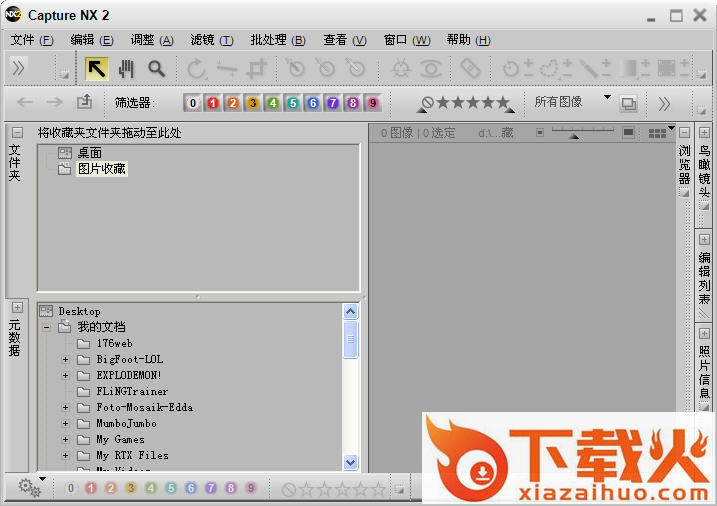Expand the 鸟瞰镜头 panel
Viewport: 717px width, 506px height.
(x=704, y=133)
